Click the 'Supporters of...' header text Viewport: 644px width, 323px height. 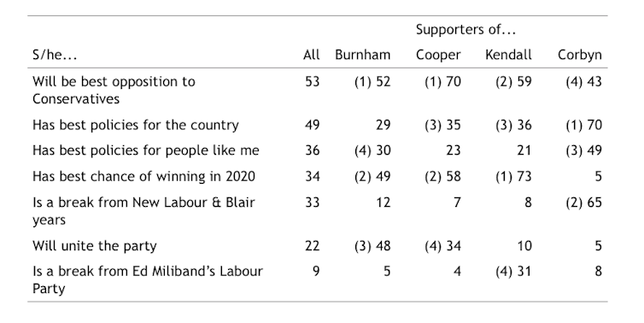tap(465, 30)
